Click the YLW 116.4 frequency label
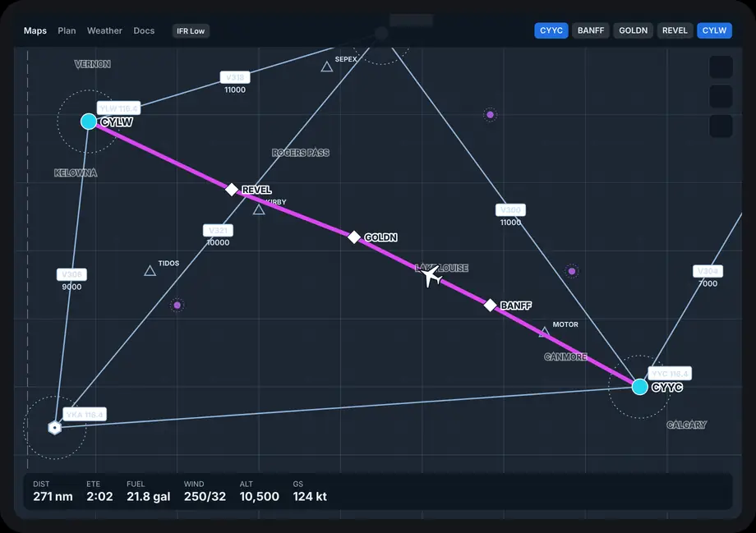The height and width of the screenshot is (533, 756). [118, 108]
